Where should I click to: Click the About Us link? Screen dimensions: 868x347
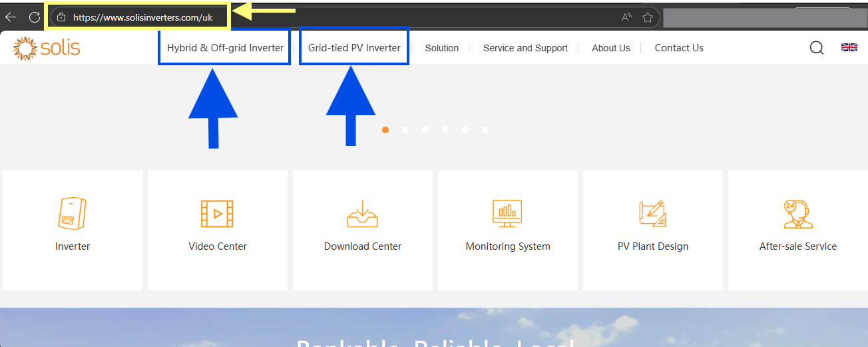pos(611,48)
